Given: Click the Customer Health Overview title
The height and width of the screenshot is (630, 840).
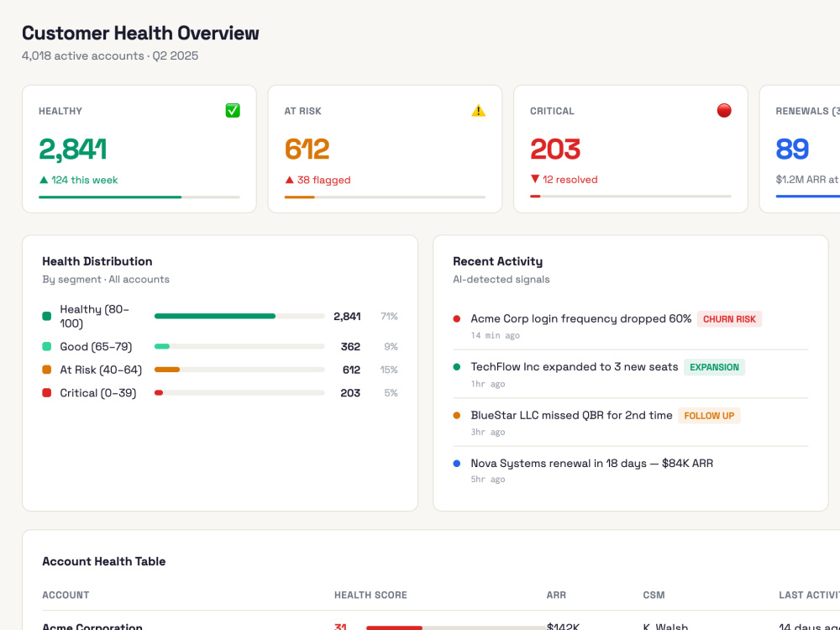Looking at the screenshot, I should pyautogui.click(x=140, y=34).
